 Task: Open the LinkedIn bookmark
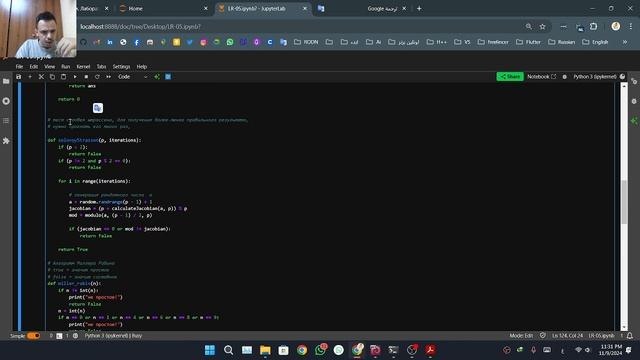[x=110, y=42]
